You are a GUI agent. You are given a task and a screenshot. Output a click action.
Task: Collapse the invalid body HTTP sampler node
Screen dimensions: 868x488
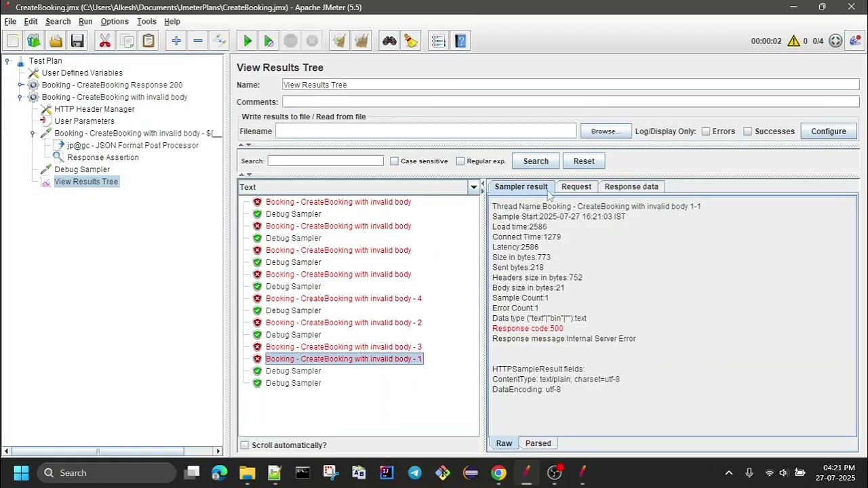(x=33, y=134)
